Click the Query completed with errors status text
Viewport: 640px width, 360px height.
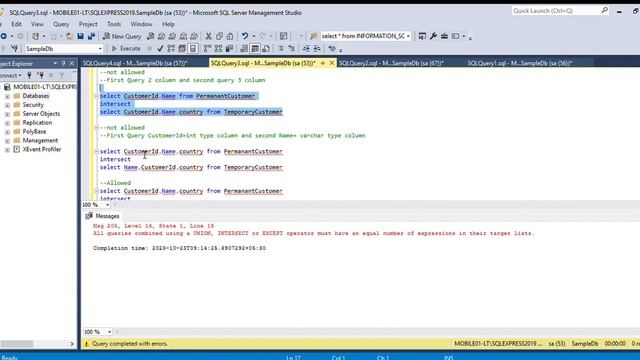(130, 344)
